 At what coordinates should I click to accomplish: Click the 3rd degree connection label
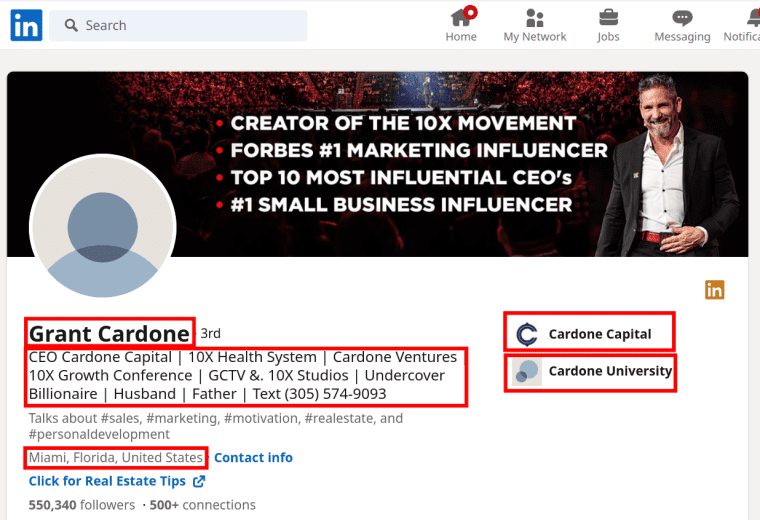210,333
